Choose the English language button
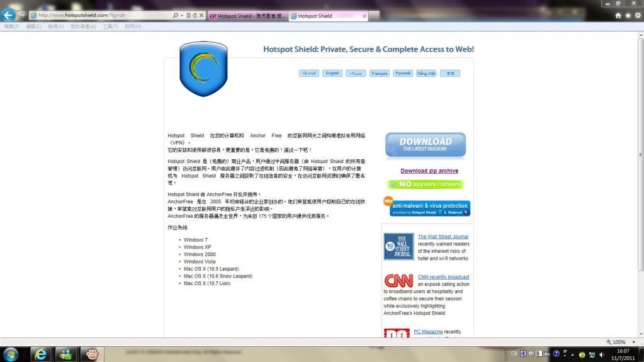The image size is (644, 362). coord(332,73)
